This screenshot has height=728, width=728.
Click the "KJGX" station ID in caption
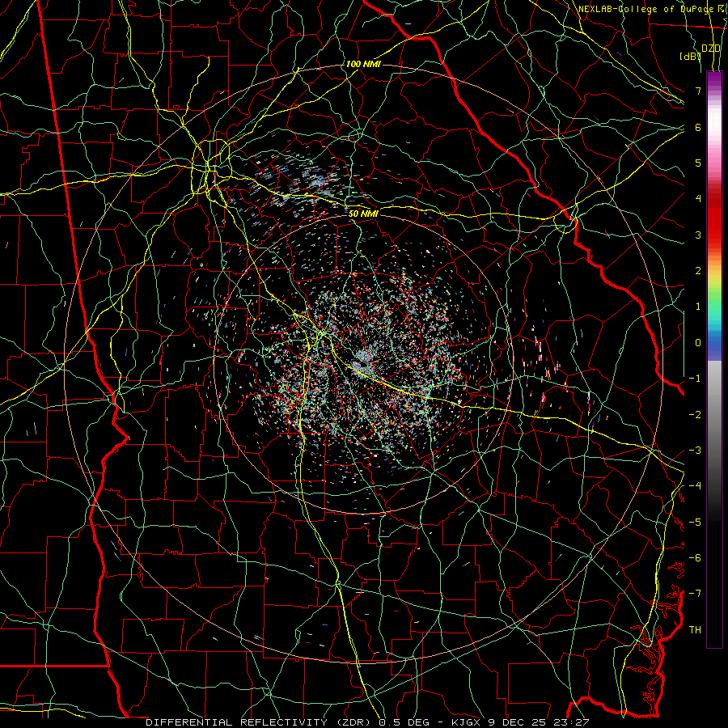(467, 722)
